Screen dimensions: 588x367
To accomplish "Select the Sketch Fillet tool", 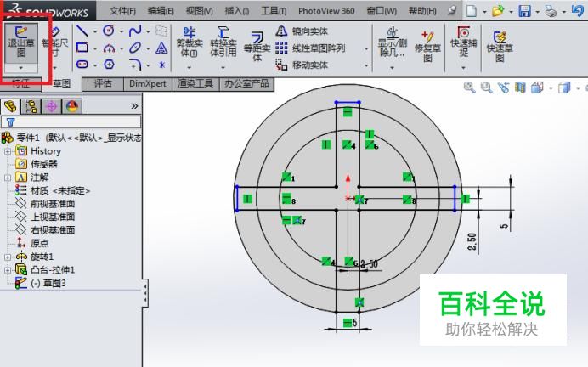I will pyautogui.click(x=135, y=65).
